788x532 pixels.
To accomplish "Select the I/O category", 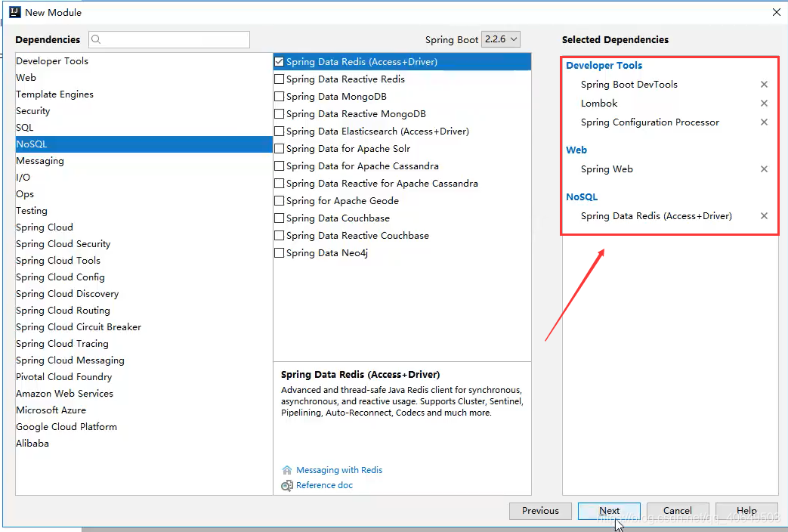I will 144,177.
